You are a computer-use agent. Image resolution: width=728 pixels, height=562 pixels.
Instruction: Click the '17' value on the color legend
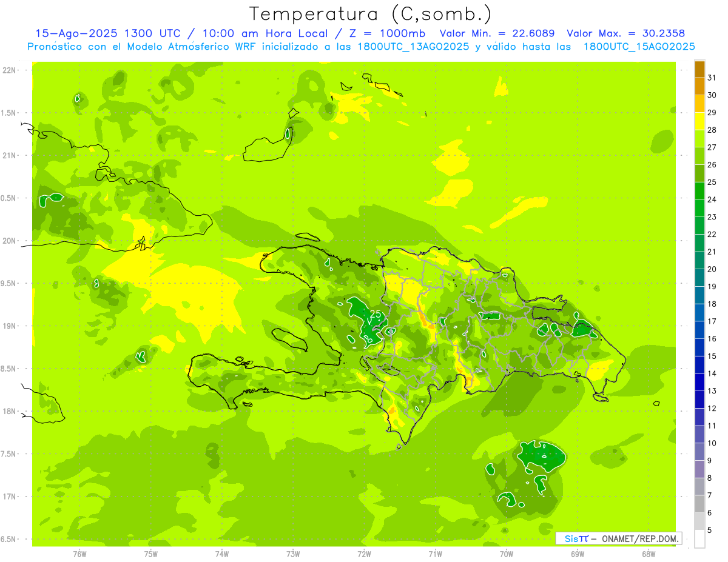click(712, 321)
